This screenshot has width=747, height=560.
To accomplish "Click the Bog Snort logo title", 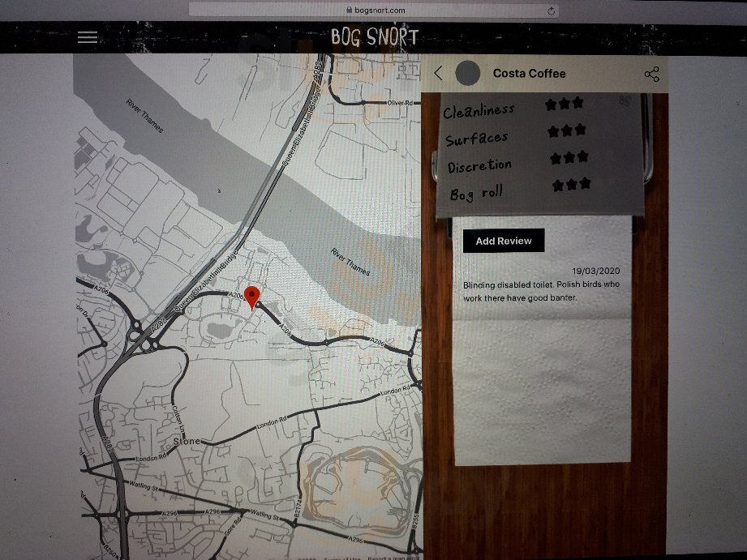I will pyautogui.click(x=375, y=37).
